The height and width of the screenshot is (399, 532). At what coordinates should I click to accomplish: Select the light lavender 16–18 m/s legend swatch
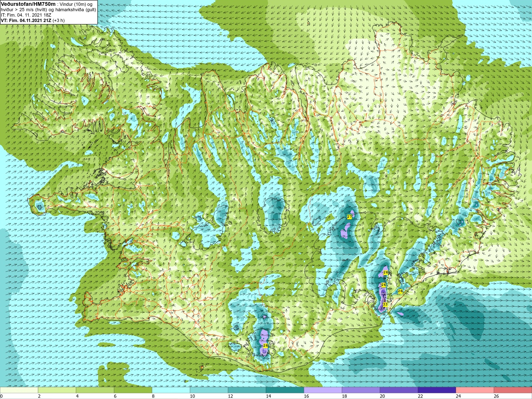coord(323,390)
